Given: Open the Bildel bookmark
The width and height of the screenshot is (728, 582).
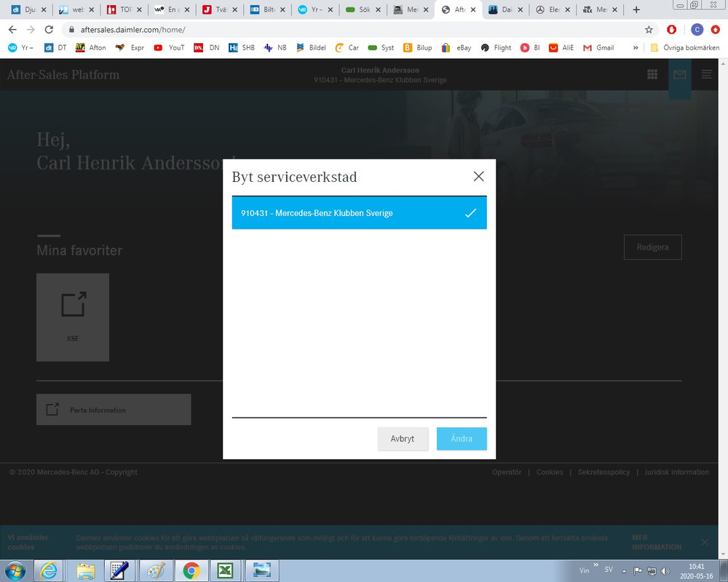Looking at the screenshot, I should 311,47.
